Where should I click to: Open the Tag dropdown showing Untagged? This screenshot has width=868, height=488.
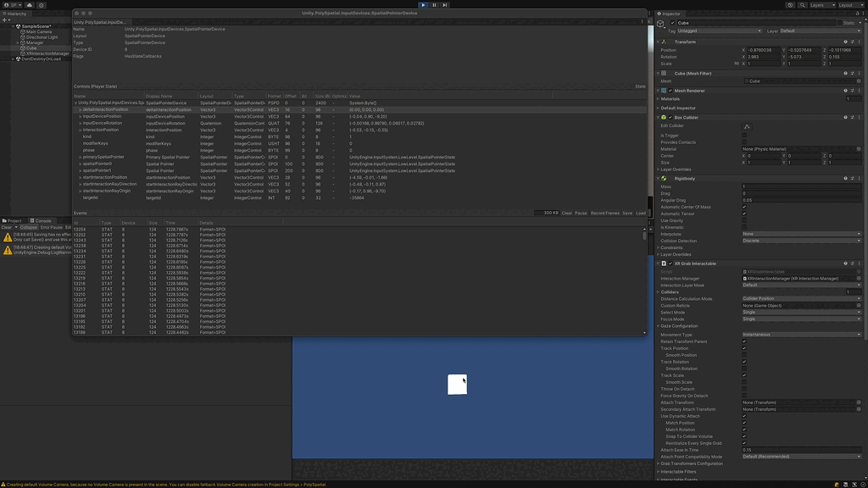coord(717,30)
